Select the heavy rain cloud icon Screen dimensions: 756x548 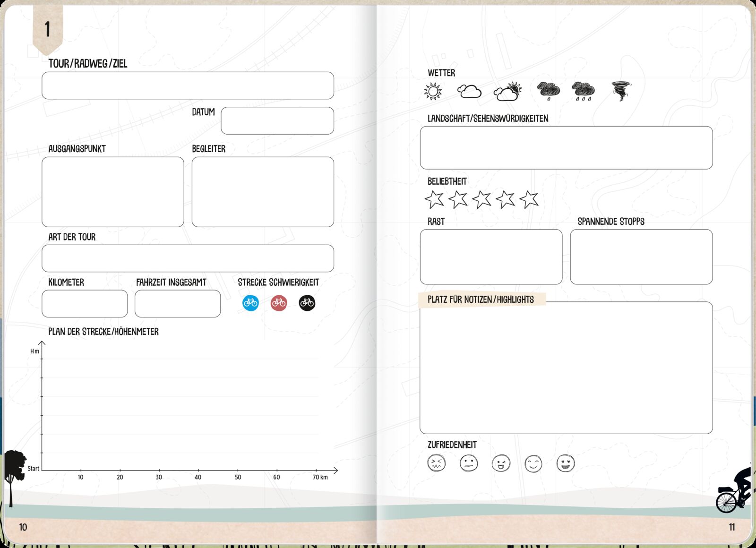[x=583, y=91]
